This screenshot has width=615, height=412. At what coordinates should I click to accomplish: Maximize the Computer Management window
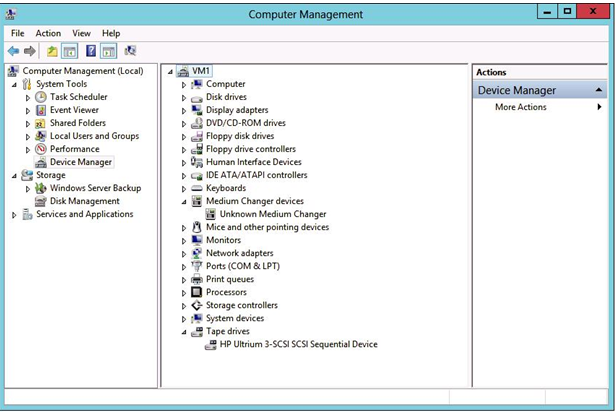tap(567, 12)
